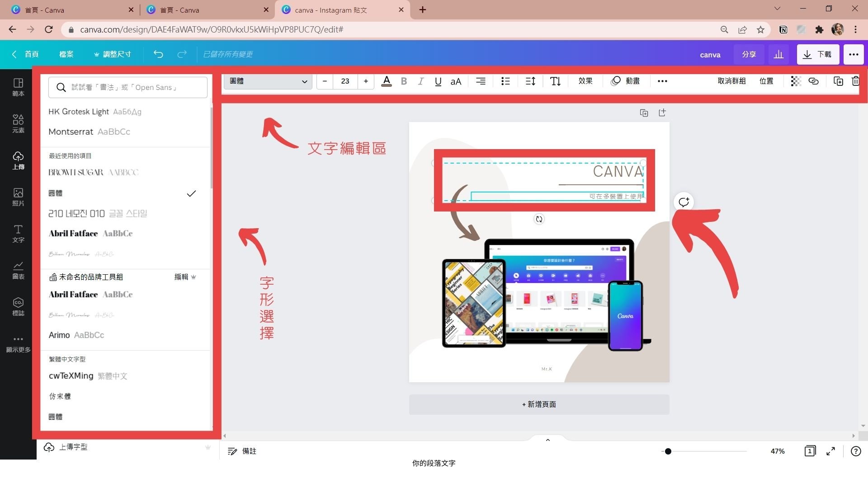Click 取消群組 to ungroup elements
Image resolution: width=868 pixels, height=488 pixels.
731,81
